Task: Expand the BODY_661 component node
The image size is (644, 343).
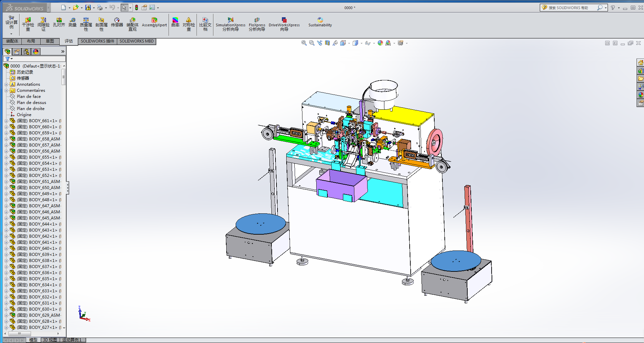Action: (x=6, y=121)
